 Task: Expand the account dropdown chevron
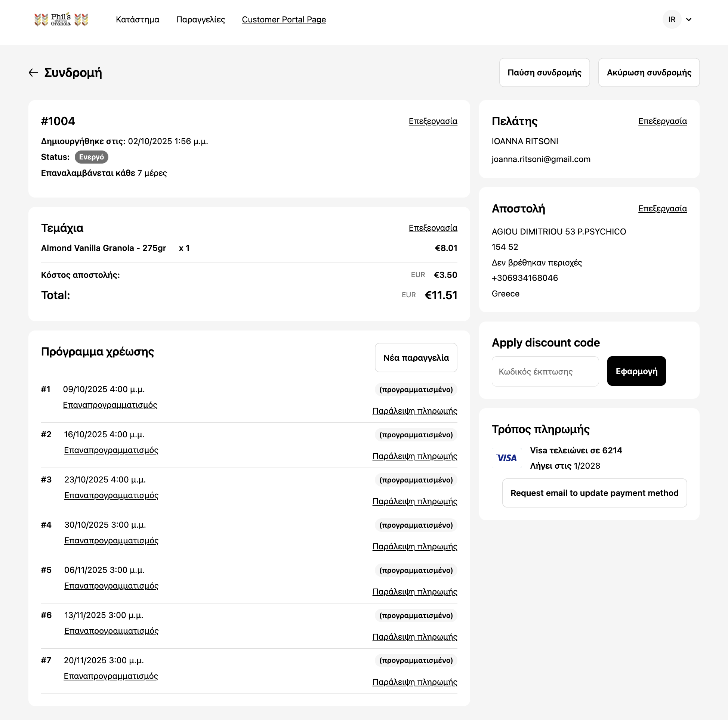pyautogui.click(x=688, y=19)
